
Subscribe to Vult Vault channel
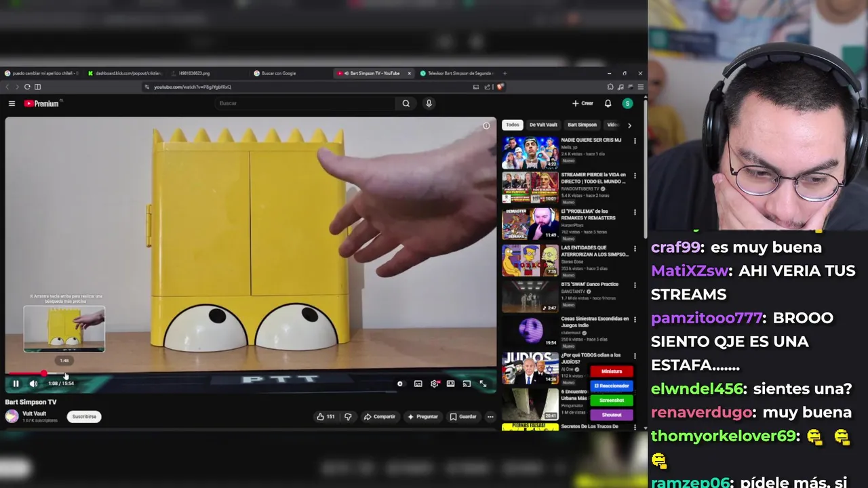(84, 417)
